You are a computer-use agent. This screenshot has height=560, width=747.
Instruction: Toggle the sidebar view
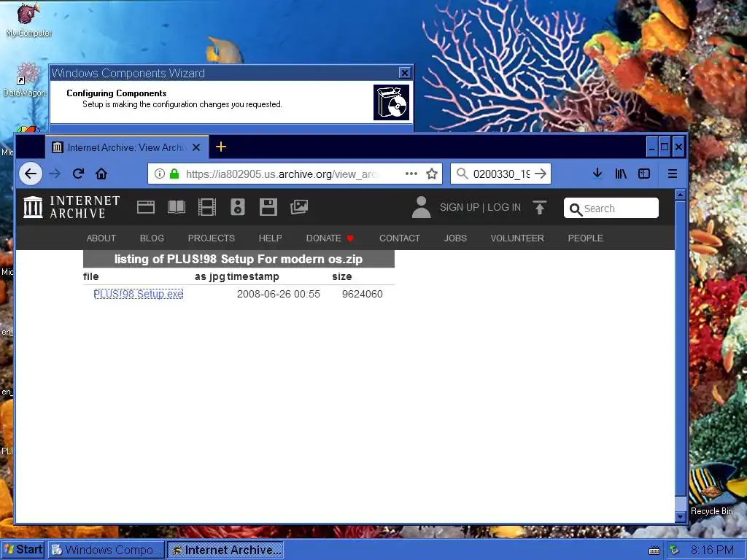pos(644,174)
